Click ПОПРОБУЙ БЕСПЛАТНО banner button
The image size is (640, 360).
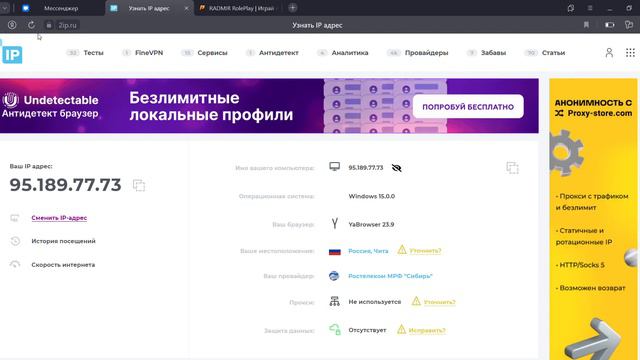coord(468,107)
